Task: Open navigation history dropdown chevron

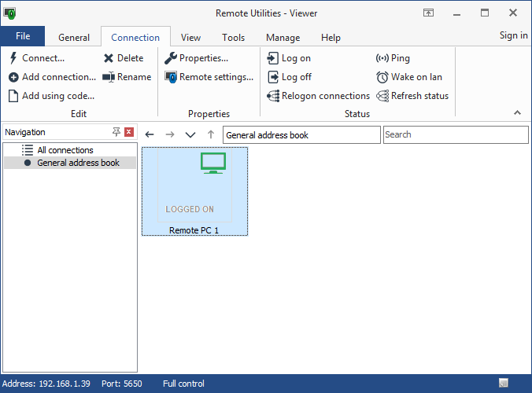Action: click(x=190, y=135)
